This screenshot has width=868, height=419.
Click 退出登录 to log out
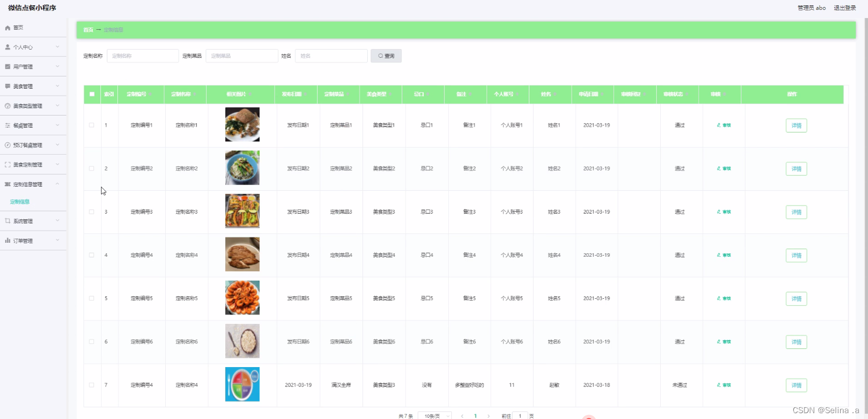pyautogui.click(x=845, y=8)
